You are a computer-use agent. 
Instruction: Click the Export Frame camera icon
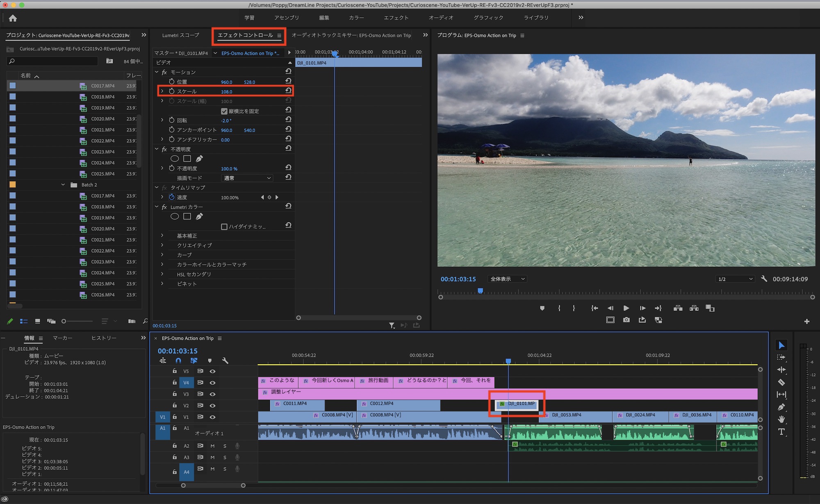626,320
